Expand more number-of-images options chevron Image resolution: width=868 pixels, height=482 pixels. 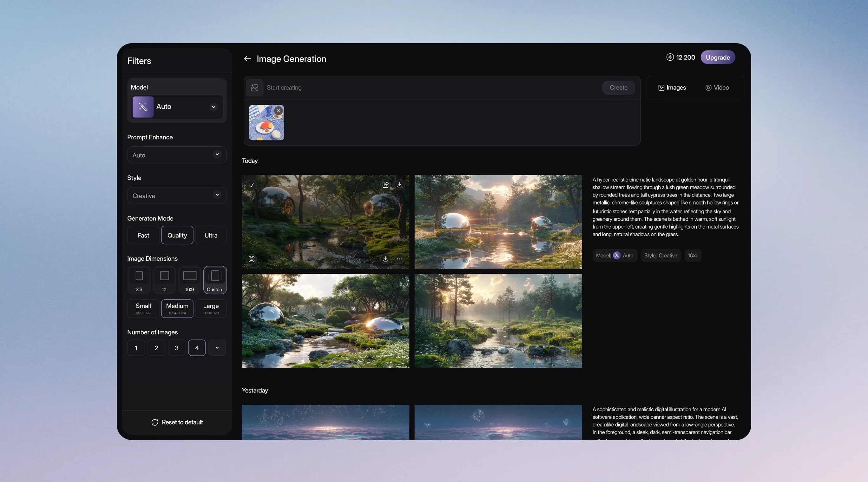[217, 348]
